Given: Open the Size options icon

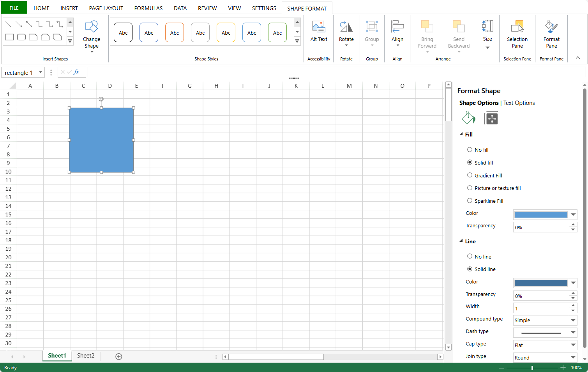Looking at the screenshot, I should (x=487, y=27).
